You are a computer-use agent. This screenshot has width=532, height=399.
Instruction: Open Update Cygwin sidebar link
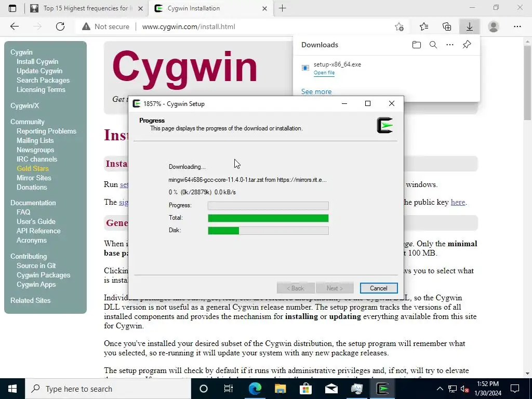tap(39, 71)
